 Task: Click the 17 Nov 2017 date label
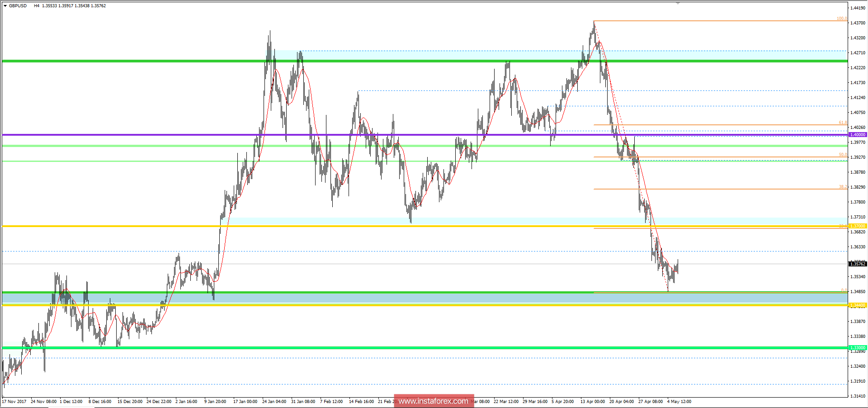pyautogui.click(x=14, y=402)
